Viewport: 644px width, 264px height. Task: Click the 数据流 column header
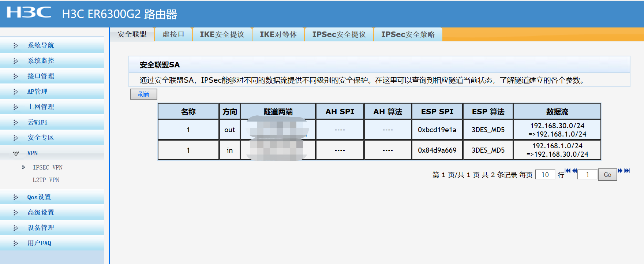click(557, 112)
